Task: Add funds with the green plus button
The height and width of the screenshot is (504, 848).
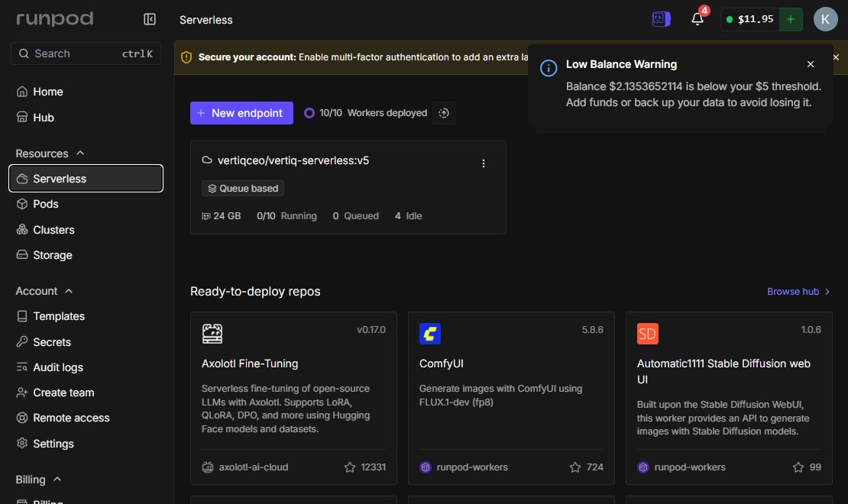Action: pos(791,19)
